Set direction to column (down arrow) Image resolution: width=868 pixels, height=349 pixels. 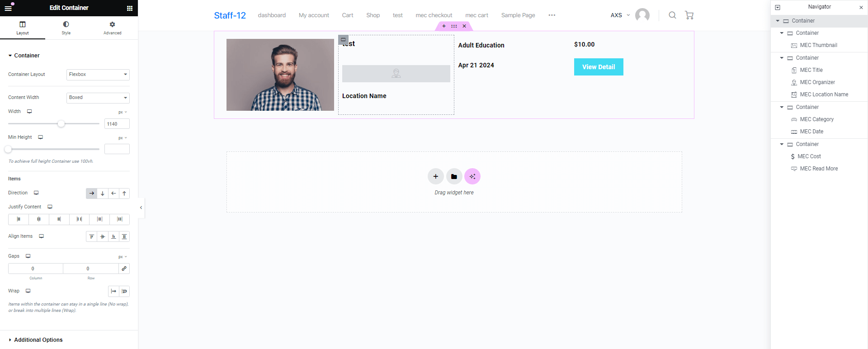point(103,193)
